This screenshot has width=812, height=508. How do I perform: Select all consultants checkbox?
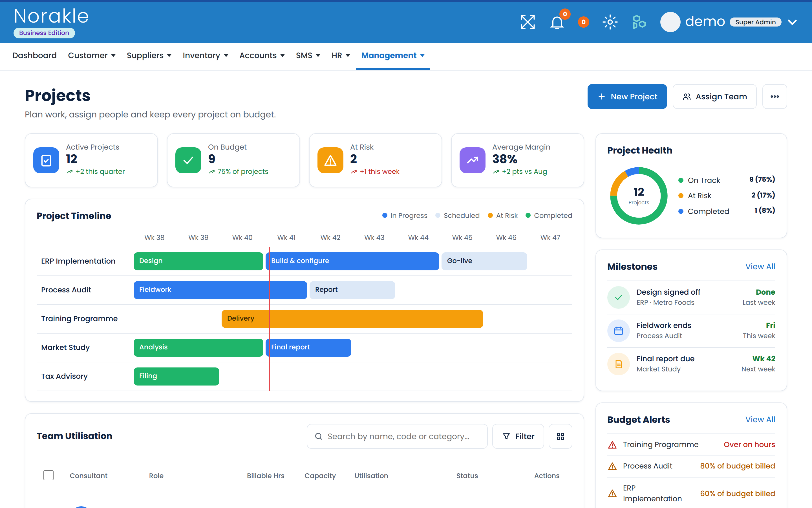tap(48, 475)
